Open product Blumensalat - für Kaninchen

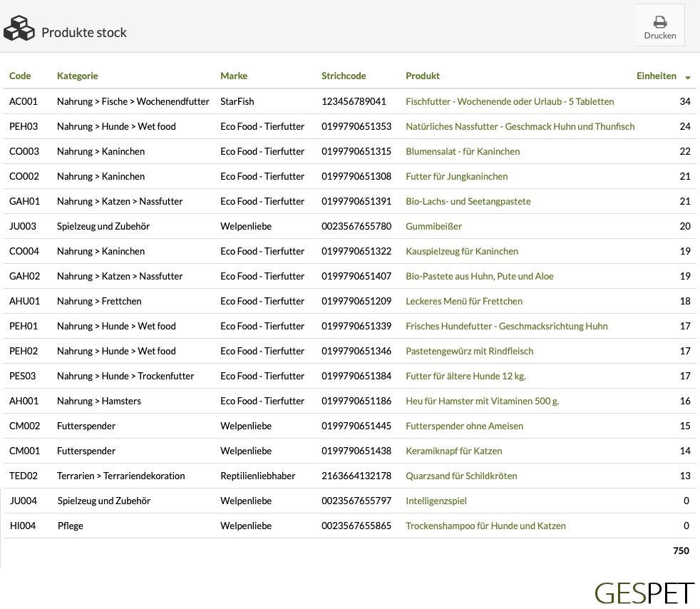[x=463, y=151]
